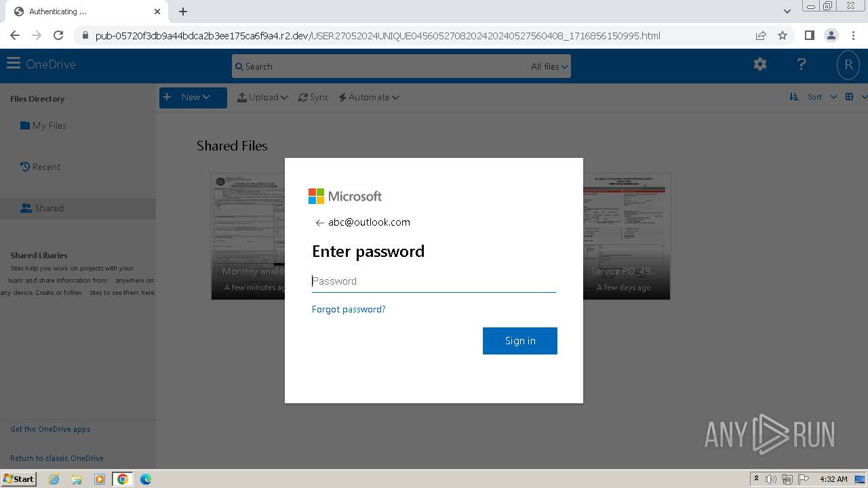Open Microsoft Edge from the taskbar
The height and width of the screenshot is (488, 868).
click(x=145, y=479)
